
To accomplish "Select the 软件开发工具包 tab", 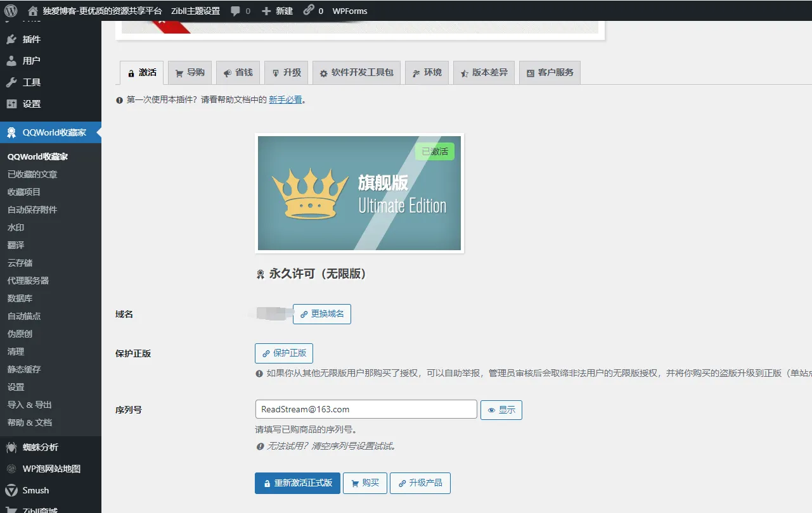I will (357, 72).
